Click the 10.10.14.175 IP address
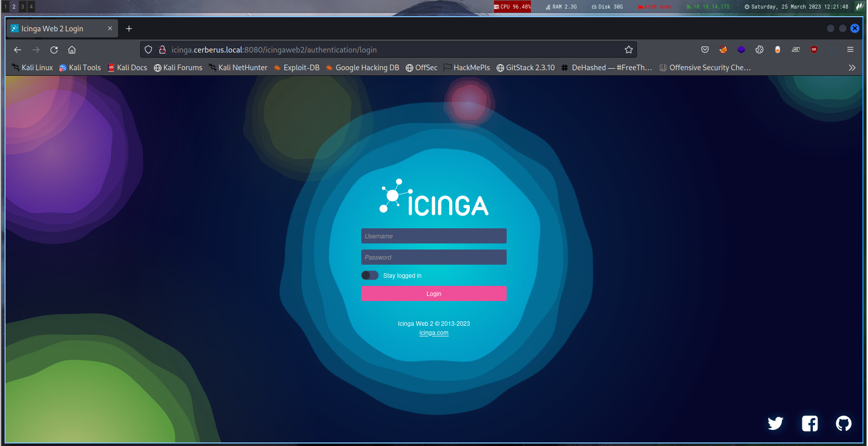Image resolution: width=868 pixels, height=446 pixels. click(x=708, y=7)
